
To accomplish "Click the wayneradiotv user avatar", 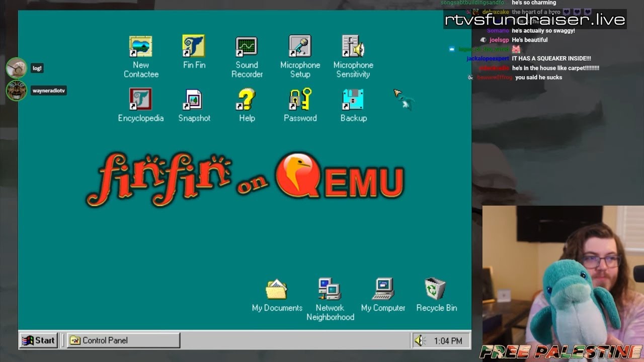I will pos(16,90).
